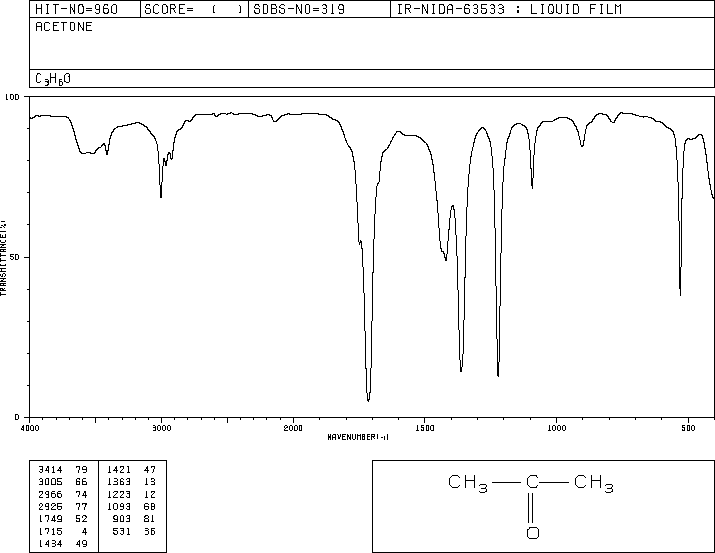
Task: Click the TRANSMITTANCE axis title
Action: point(3,258)
